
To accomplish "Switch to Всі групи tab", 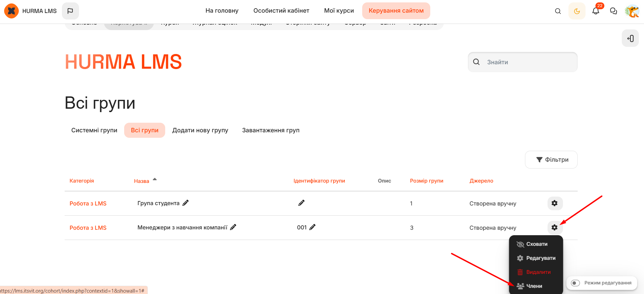I will pos(145,130).
